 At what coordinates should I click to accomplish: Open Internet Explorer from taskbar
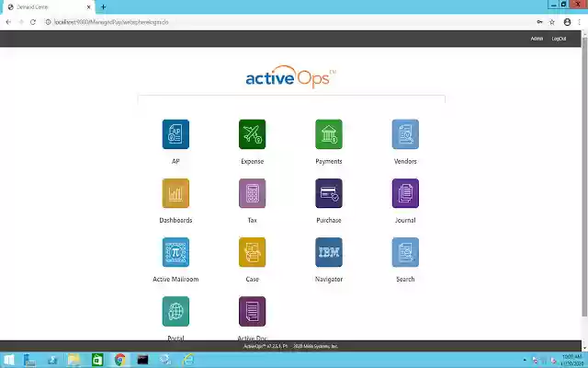click(187, 360)
